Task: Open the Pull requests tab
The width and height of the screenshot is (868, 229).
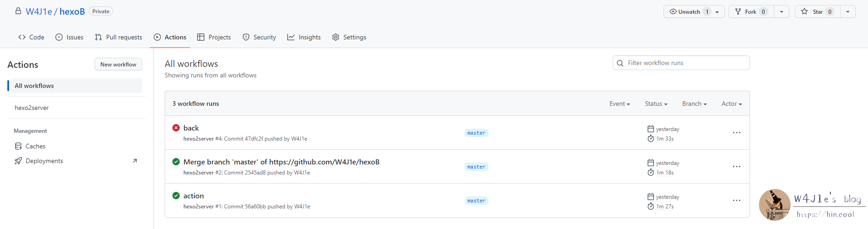Action: point(118,37)
